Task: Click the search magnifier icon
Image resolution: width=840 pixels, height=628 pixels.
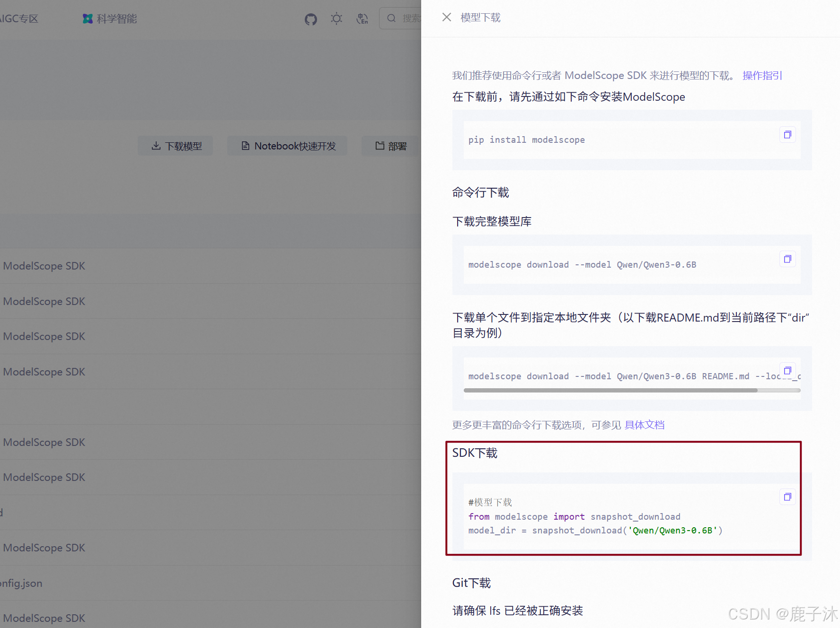Action: pos(391,18)
